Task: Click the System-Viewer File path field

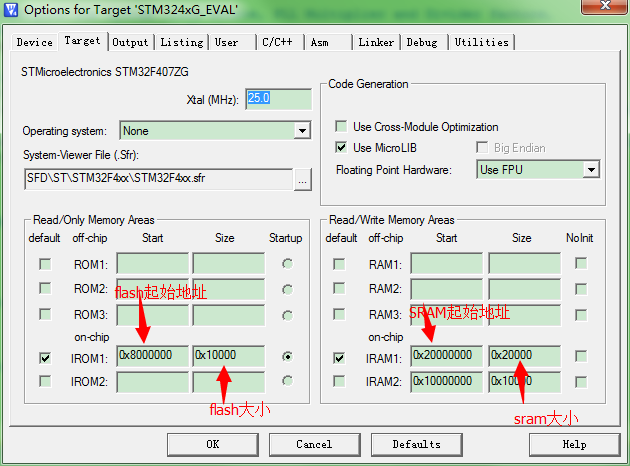Action: 158,178
